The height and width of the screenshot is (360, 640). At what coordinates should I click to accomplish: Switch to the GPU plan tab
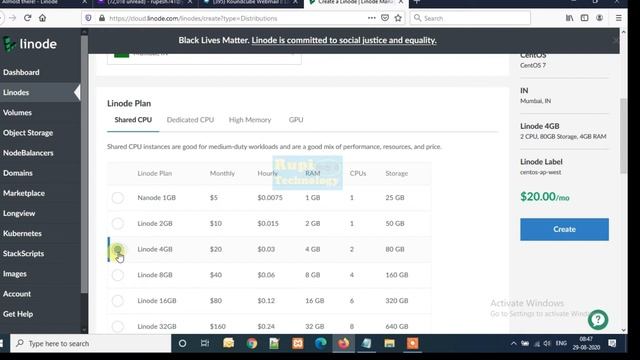296,120
